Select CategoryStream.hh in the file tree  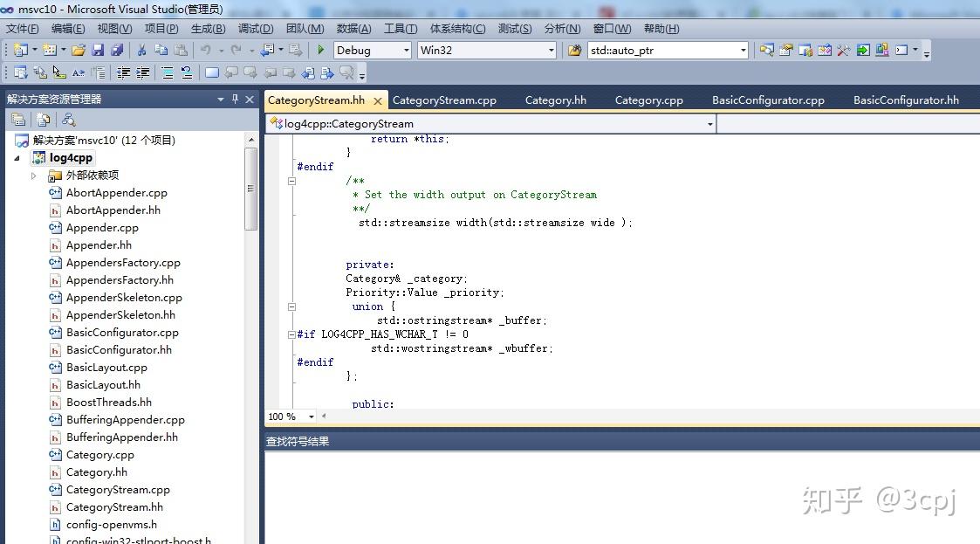114,507
